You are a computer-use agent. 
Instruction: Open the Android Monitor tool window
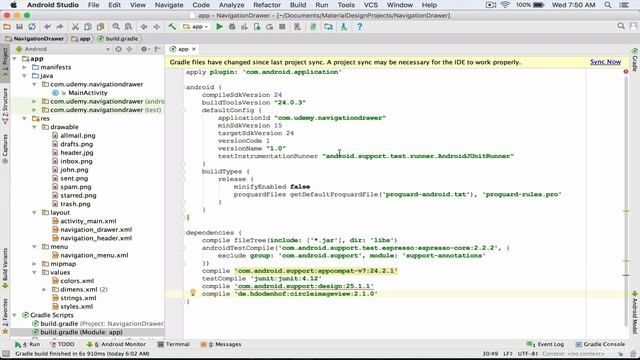coord(117,344)
